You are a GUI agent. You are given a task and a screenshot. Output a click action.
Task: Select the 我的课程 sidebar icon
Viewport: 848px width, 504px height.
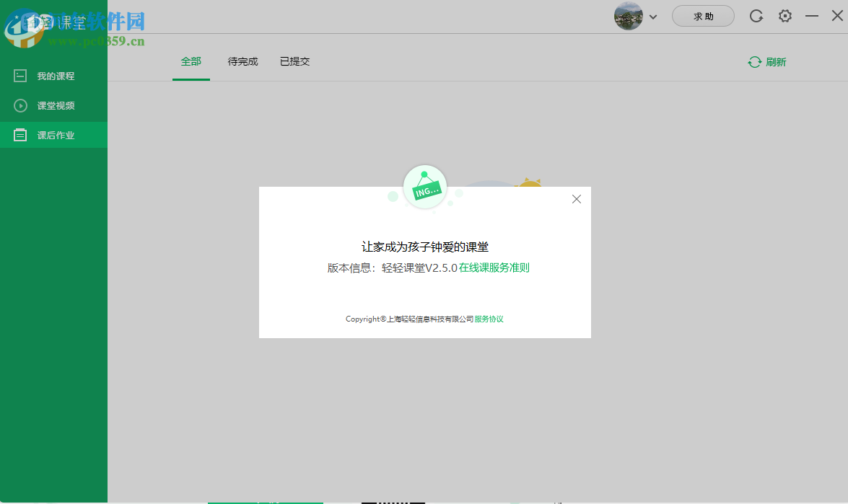coord(20,75)
